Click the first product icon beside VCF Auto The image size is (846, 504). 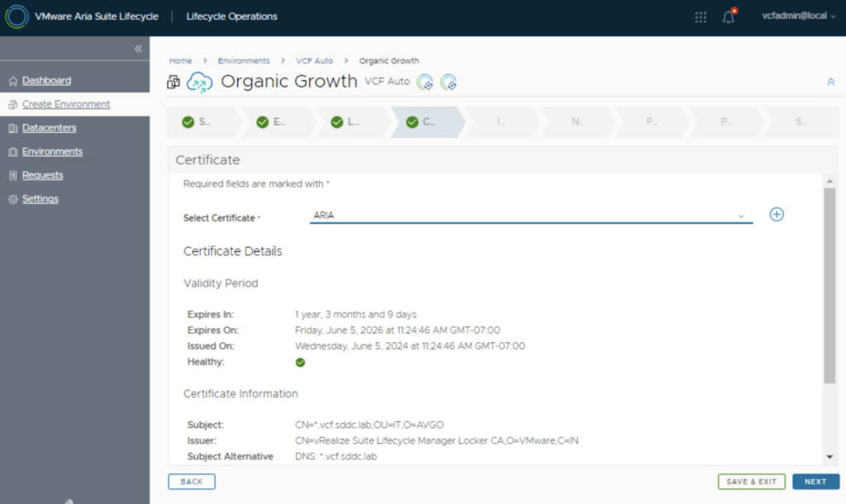point(425,82)
